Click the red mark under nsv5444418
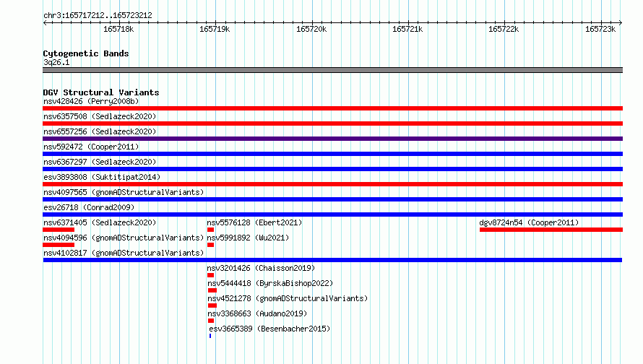This screenshot has width=643, height=364. click(x=212, y=290)
